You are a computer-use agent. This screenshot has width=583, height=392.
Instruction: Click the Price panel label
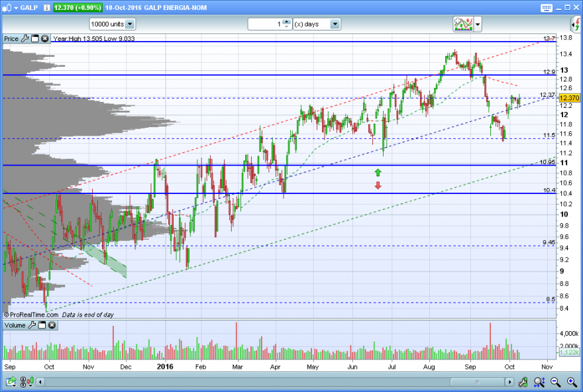(11, 38)
